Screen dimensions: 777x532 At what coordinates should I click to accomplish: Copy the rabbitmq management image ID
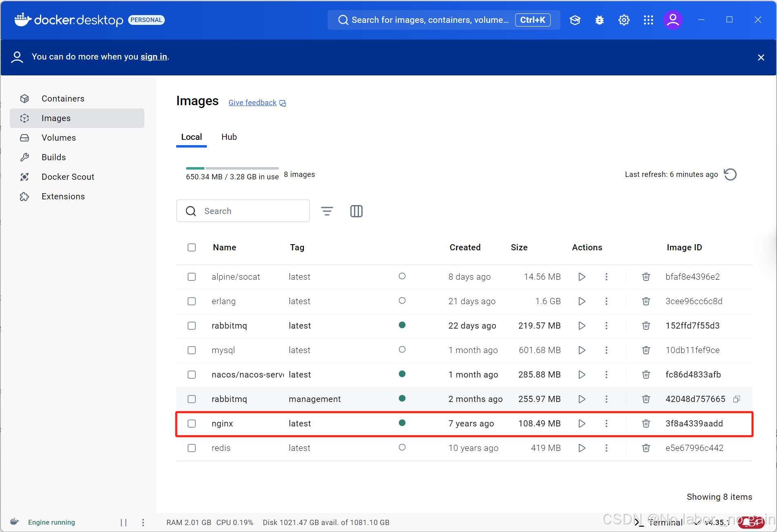[x=737, y=399]
